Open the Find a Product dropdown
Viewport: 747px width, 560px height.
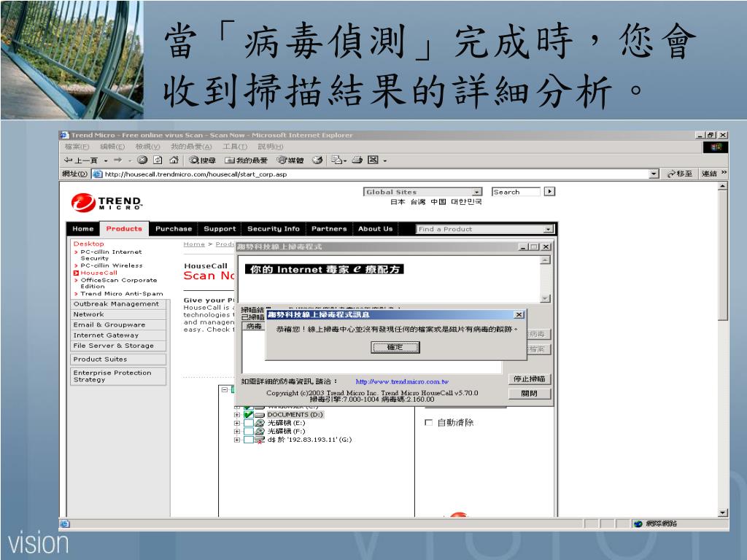(485, 229)
